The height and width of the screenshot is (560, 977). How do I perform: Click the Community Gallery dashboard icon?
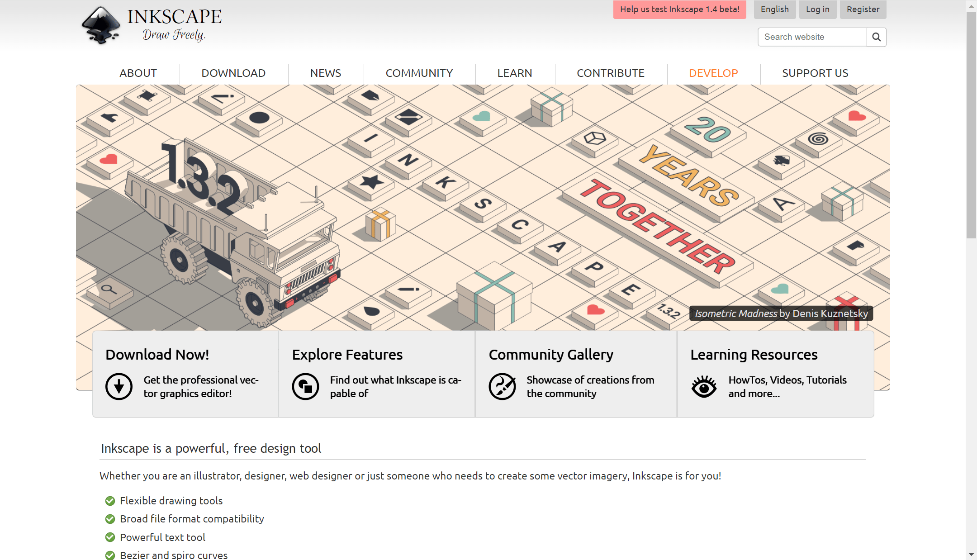pyautogui.click(x=503, y=386)
